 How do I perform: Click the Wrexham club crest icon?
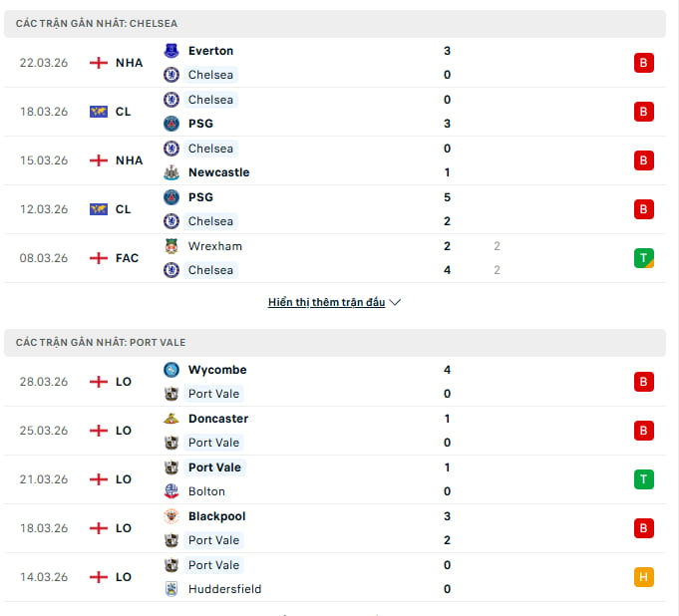(x=171, y=246)
